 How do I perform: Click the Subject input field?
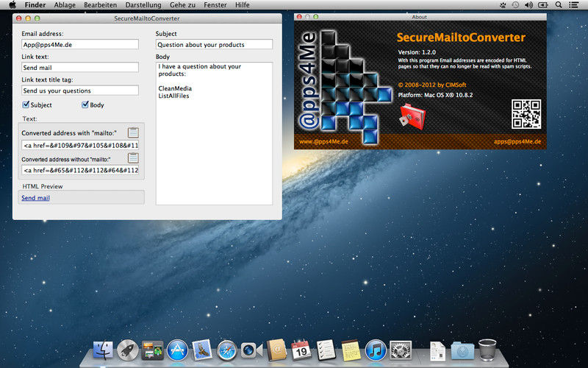[214, 44]
